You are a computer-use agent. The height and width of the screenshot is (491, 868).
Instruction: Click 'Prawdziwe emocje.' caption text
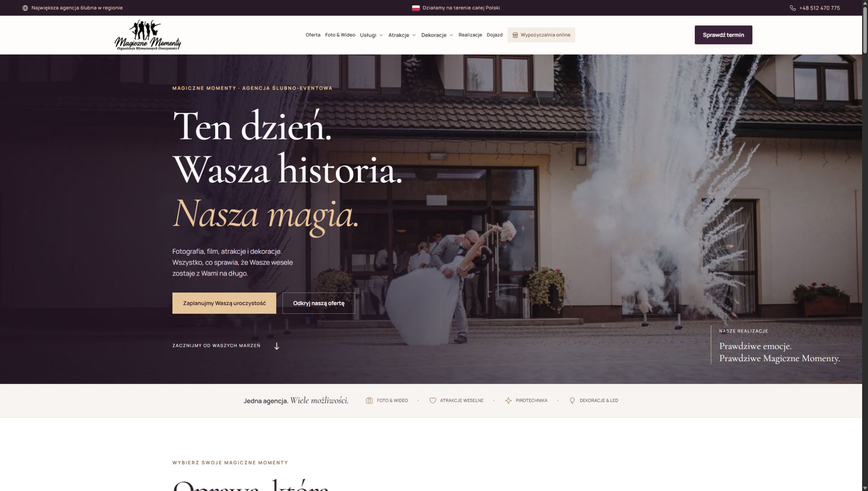click(755, 346)
